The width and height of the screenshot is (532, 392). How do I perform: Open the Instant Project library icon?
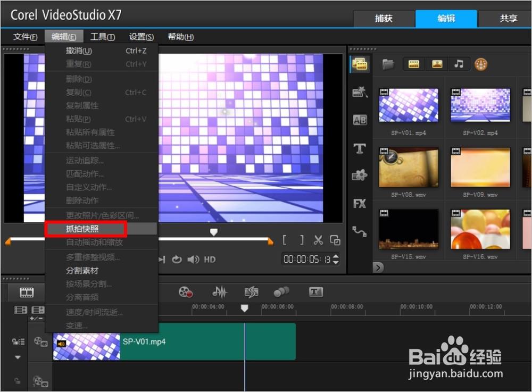coord(360,91)
